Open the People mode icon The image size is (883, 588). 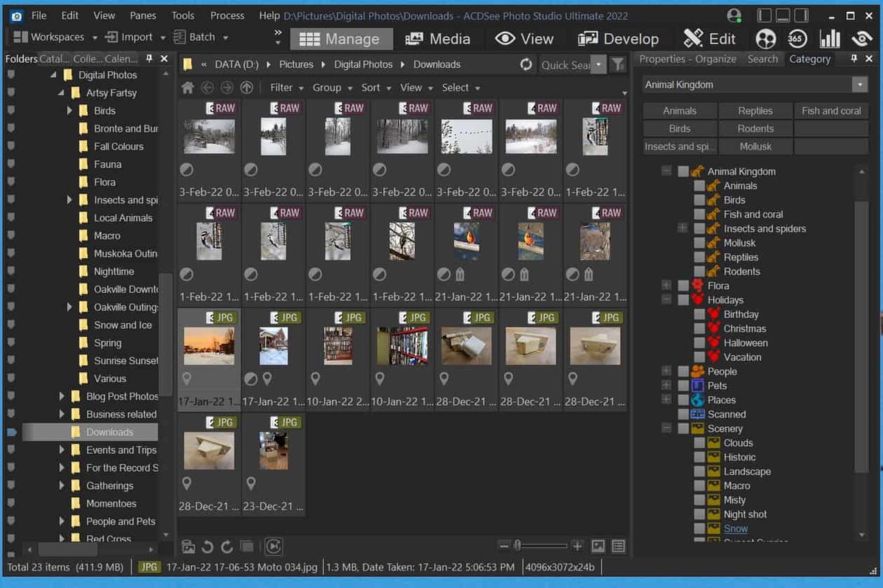click(766, 39)
